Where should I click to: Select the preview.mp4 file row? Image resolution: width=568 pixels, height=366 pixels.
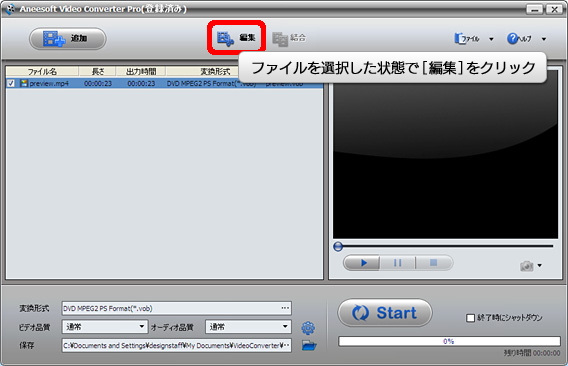point(164,83)
